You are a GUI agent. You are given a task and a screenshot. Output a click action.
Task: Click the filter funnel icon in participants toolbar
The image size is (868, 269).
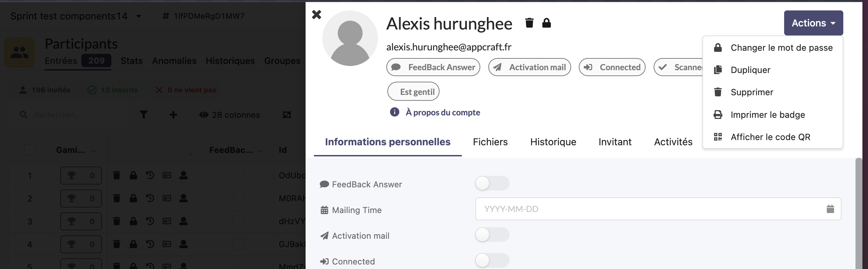click(143, 115)
